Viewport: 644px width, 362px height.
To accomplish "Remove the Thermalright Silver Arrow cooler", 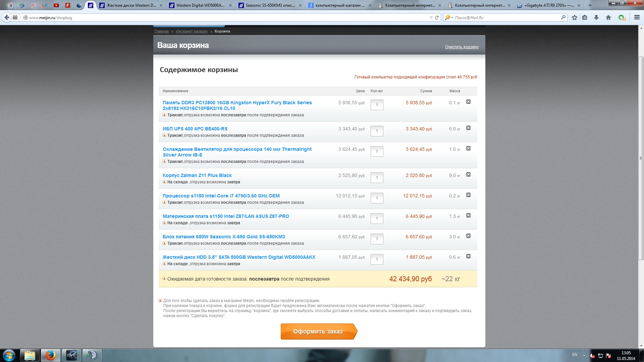I will point(468,148).
